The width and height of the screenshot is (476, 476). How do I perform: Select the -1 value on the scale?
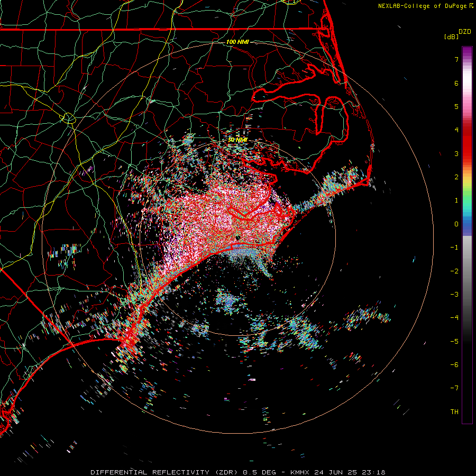454,248
